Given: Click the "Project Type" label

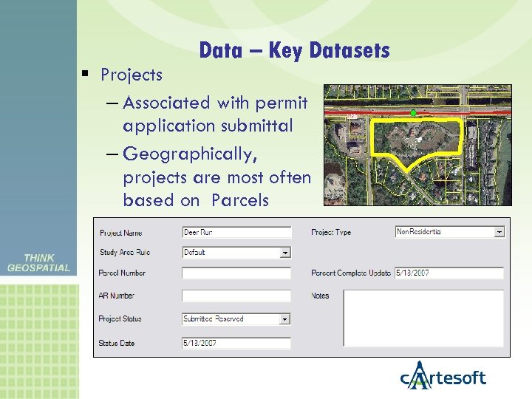Looking at the screenshot, I should tap(331, 233).
